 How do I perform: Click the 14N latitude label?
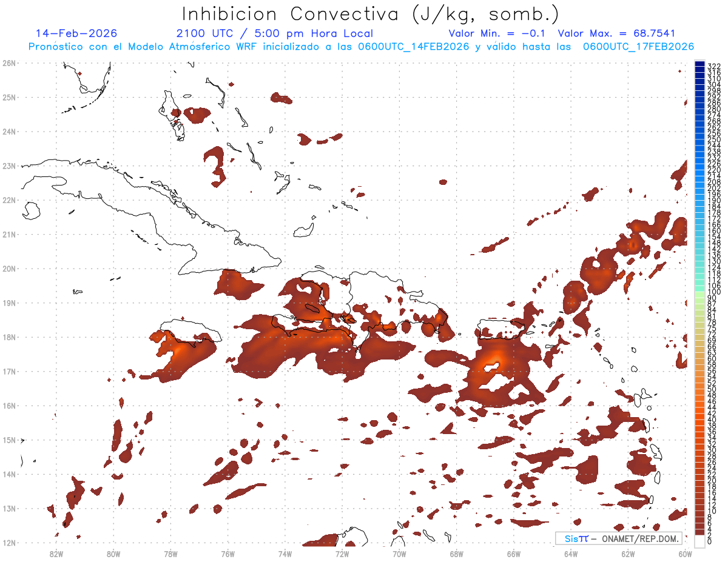tap(9, 474)
